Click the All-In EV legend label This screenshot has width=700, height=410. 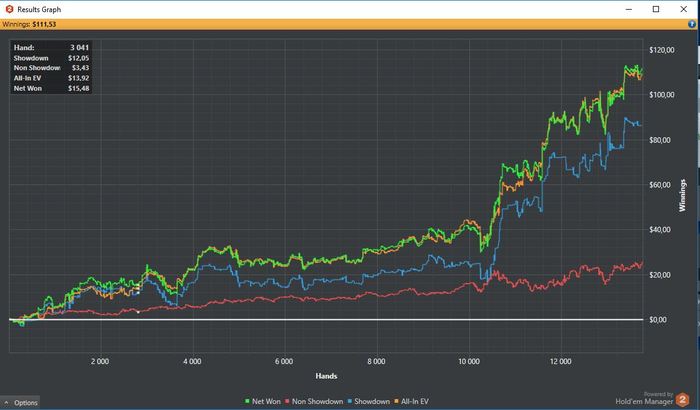415,402
